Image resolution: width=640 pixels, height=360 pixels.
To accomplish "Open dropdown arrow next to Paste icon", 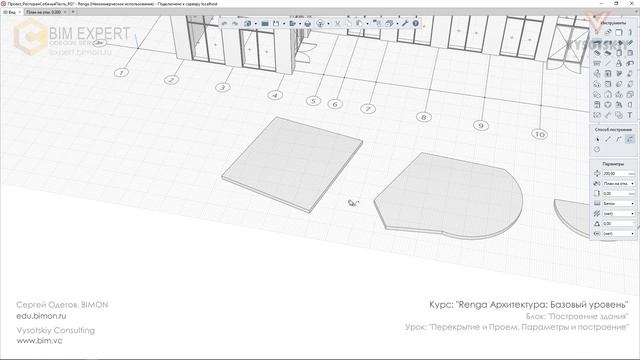I will coord(367,24).
